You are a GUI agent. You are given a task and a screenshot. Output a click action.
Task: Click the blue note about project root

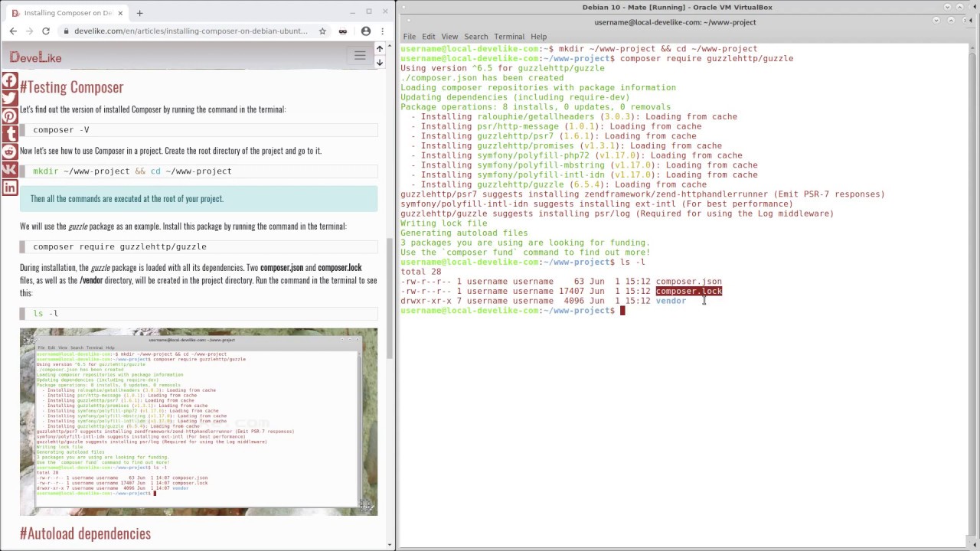click(199, 199)
